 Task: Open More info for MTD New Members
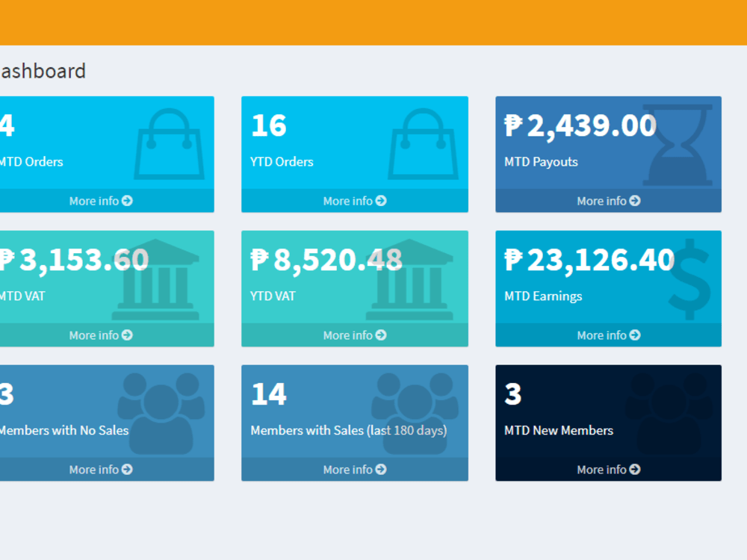point(608,470)
